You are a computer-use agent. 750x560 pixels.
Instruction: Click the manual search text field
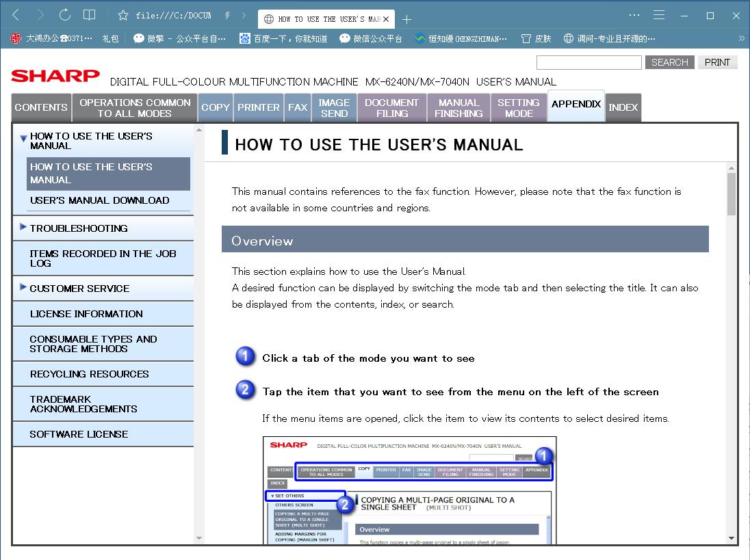click(x=589, y=63)
